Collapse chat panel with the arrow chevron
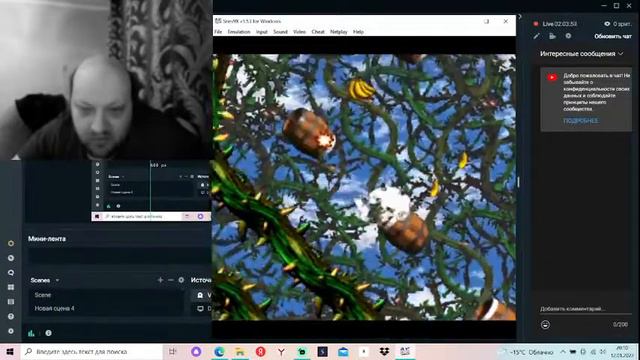Viewport: 640px width, 360px height. 520,17
